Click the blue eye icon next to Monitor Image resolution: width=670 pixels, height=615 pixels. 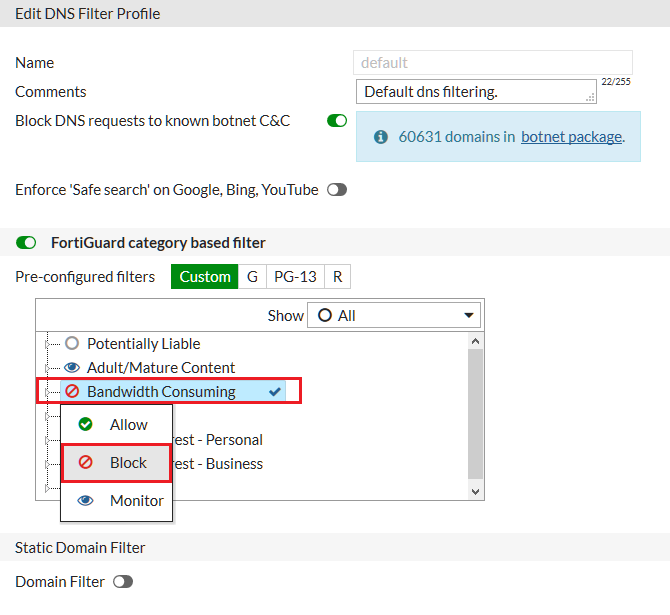[x=85, y=500]
